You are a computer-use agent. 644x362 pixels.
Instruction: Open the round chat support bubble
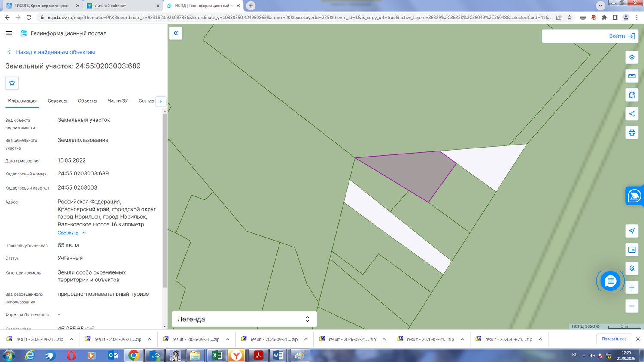610,281
